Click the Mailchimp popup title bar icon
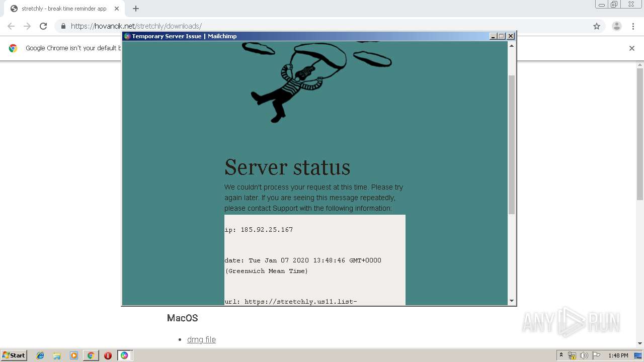 pyautogui.click(x=127, y=36)
